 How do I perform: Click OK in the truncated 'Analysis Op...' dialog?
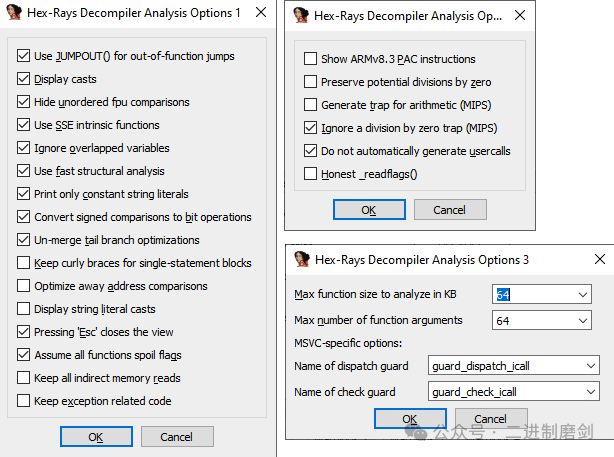[369, 210]
